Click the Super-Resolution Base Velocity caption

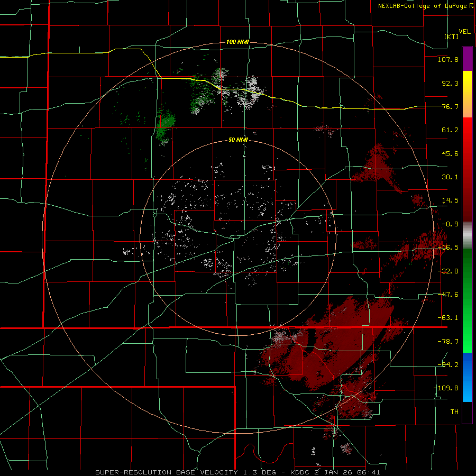tap(237, 472)
